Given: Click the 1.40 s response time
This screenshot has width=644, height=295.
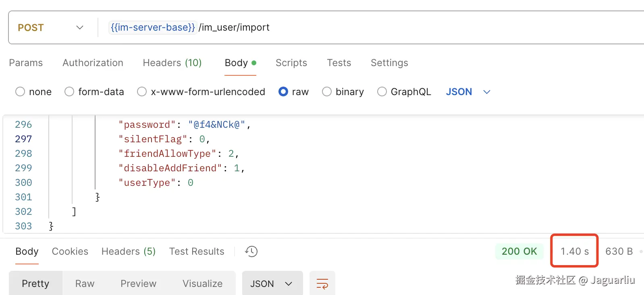Looking at the screenshot, I should [x=574, y=251].
